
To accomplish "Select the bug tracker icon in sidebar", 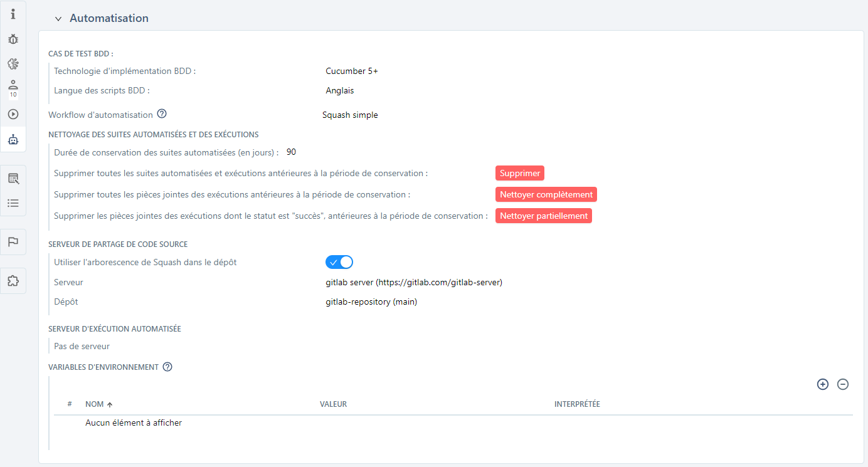I will point(13,38).
